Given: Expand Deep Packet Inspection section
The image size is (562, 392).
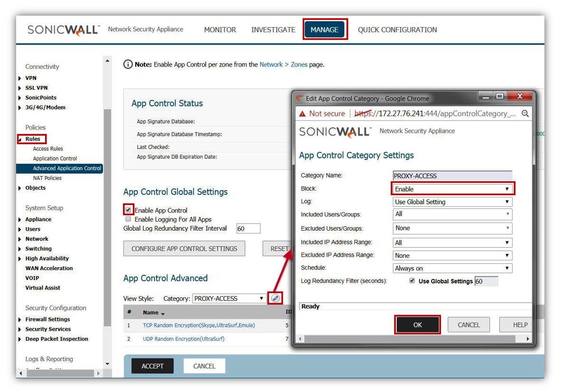Looking at the screenshot, I should tap(20, 339).
